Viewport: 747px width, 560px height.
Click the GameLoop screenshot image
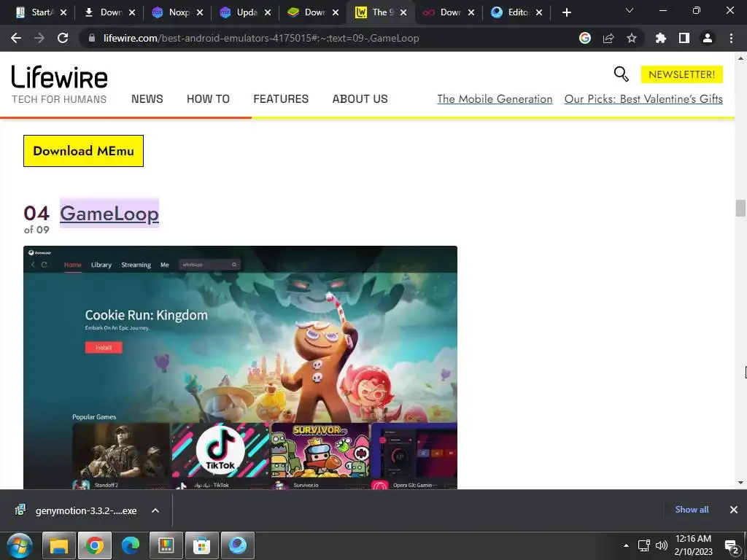coord(240,367)
